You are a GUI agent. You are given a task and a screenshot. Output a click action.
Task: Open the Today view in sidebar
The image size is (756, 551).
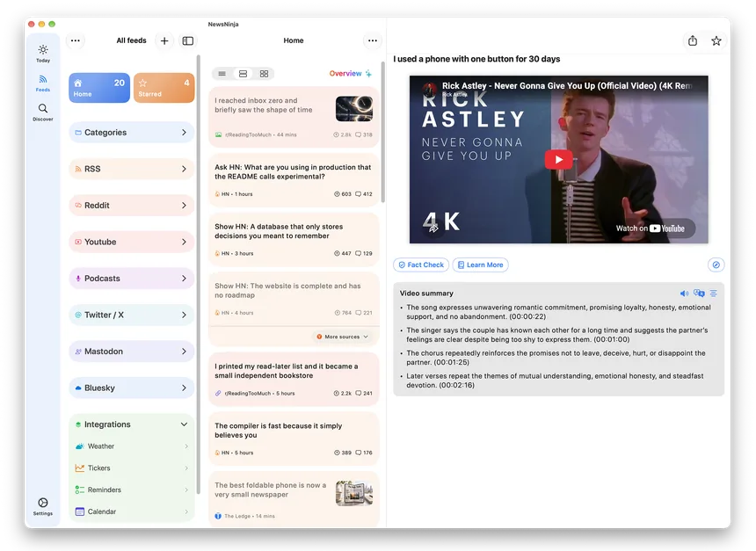43,54
